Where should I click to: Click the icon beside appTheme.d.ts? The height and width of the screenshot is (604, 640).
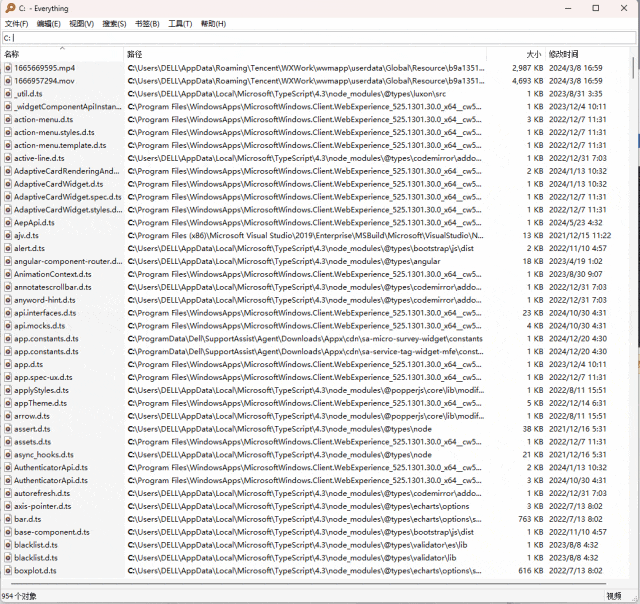8,403
